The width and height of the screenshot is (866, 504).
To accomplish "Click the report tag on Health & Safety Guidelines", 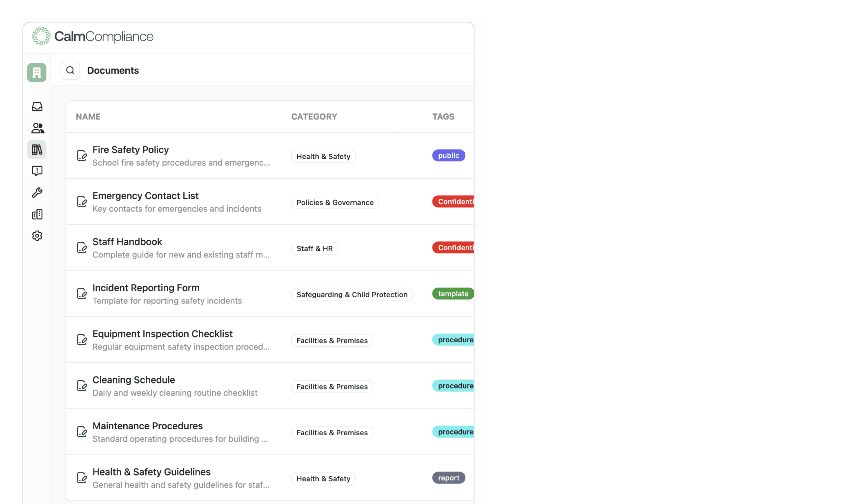I will point(448,478).
